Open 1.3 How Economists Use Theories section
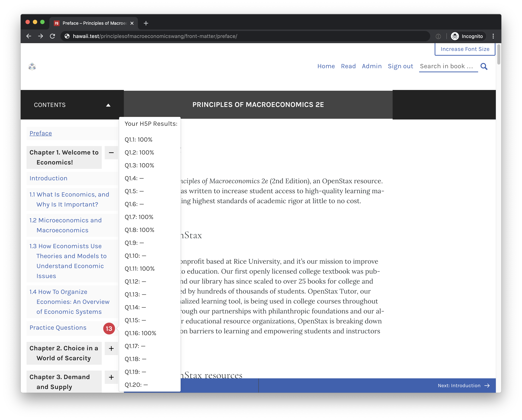The width and height of the screenshot is (522, 420). 68,261
